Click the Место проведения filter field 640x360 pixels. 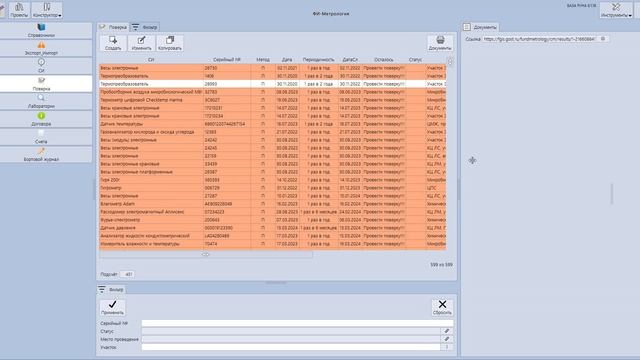[291, 339]
